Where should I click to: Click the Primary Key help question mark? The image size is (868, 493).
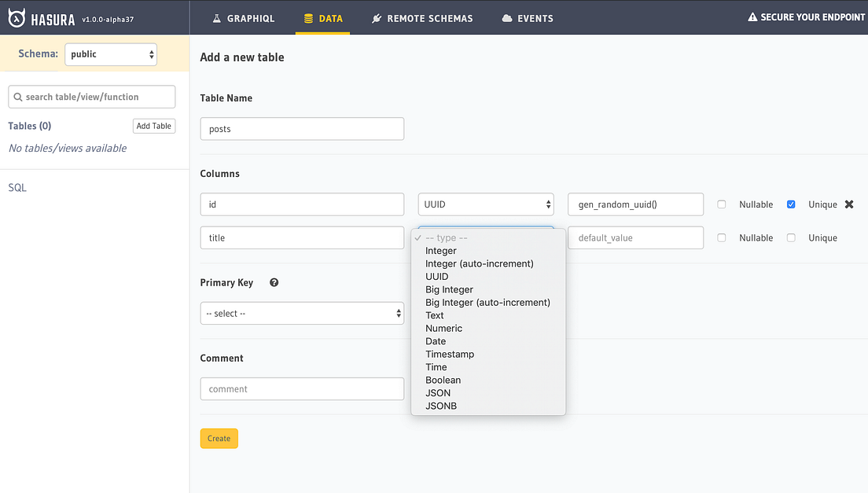pyautogui.click(x=273, y=281)
